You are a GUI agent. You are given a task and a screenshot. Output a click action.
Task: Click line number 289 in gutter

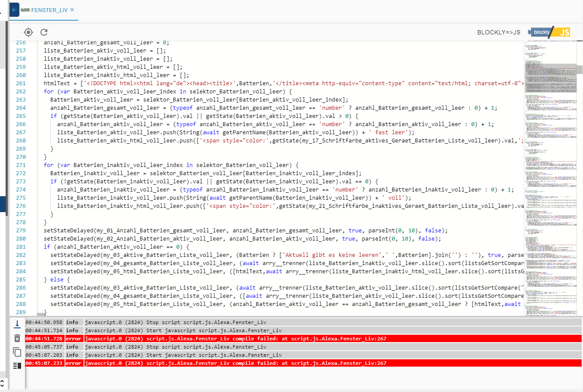pos(21,312)
